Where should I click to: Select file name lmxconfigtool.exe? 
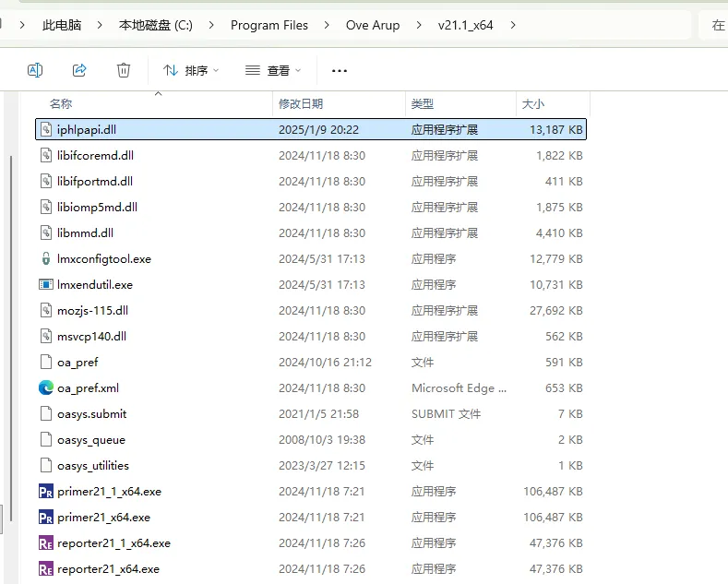click(x=104, y=259)
